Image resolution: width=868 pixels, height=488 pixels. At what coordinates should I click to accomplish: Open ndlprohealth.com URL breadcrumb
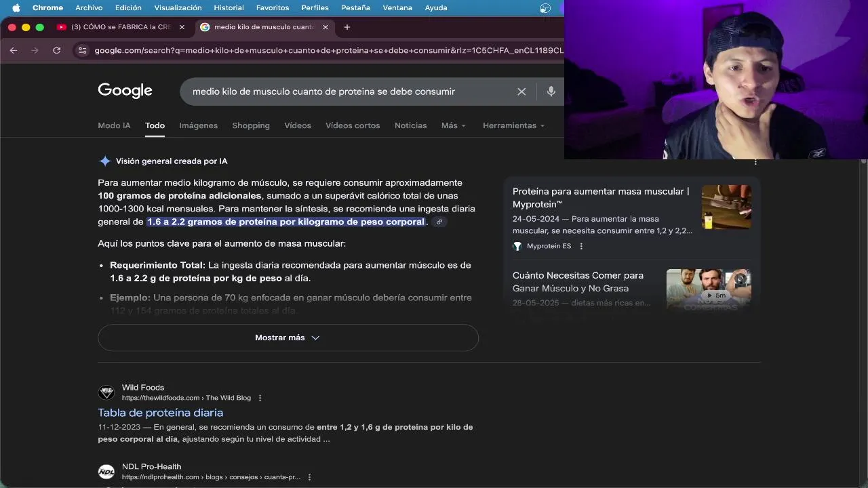tap(211, 477)
